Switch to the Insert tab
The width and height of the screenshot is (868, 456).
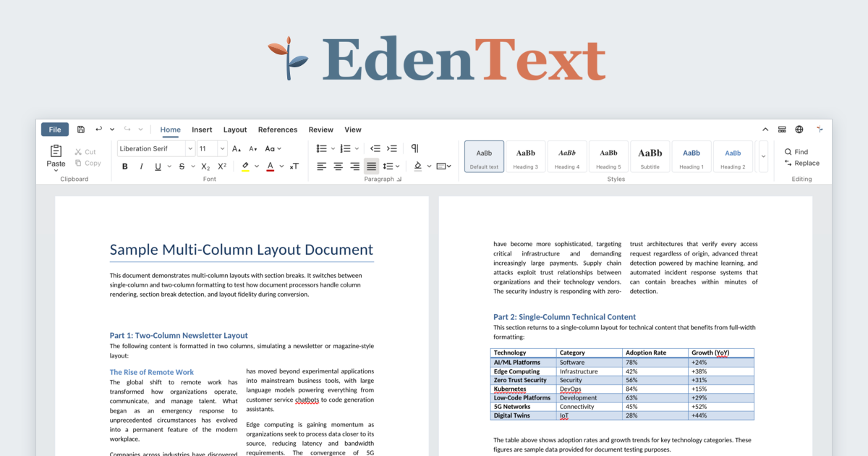202,130
